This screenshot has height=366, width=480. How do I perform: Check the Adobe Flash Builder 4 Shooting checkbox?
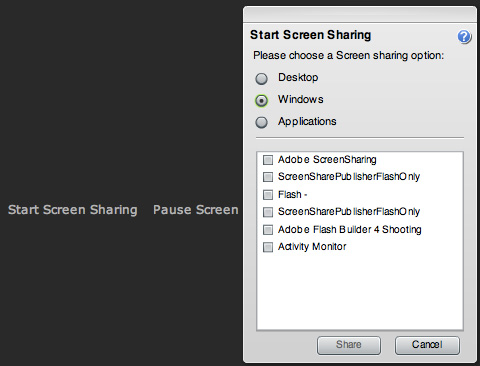point(268,229)
